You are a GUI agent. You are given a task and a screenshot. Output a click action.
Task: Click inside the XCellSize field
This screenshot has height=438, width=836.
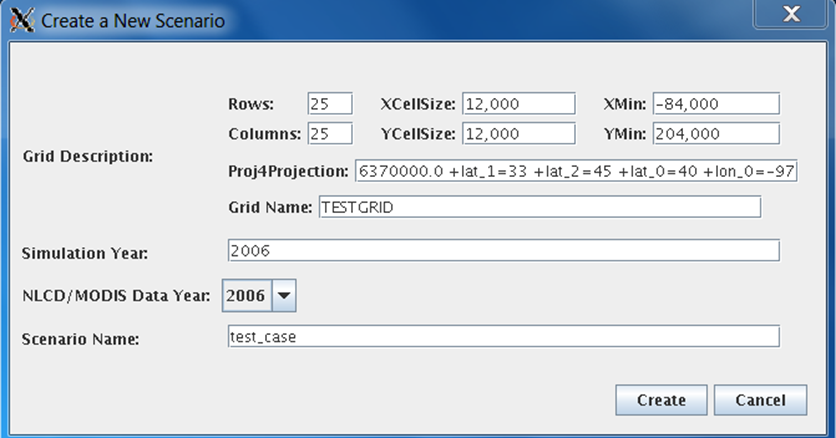tap(519, 103)
